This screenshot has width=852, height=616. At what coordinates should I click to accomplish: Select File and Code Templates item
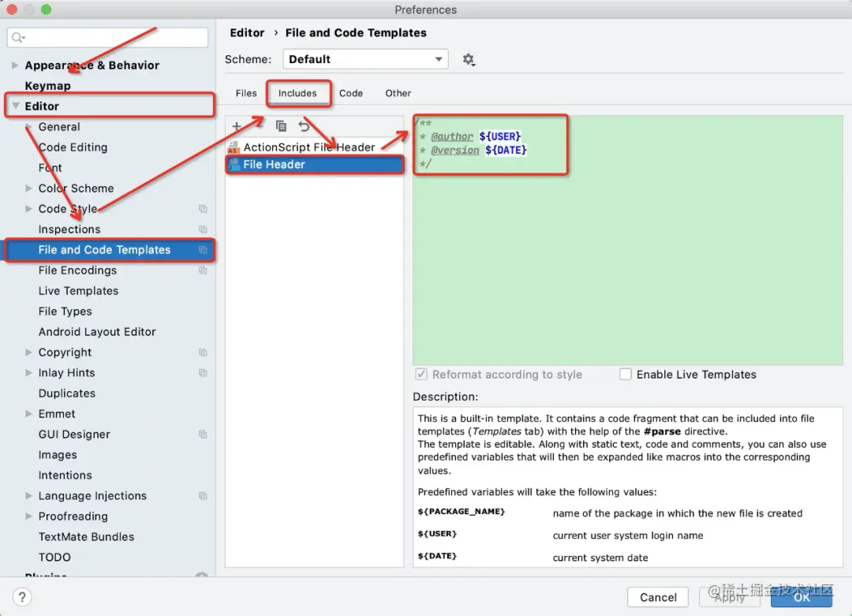click(x=109, y=250)
